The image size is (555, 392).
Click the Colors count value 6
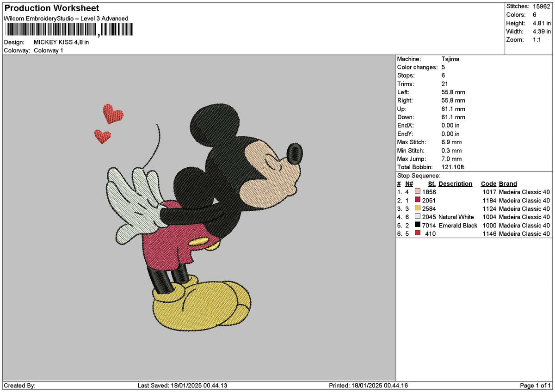tap(535, 15)
